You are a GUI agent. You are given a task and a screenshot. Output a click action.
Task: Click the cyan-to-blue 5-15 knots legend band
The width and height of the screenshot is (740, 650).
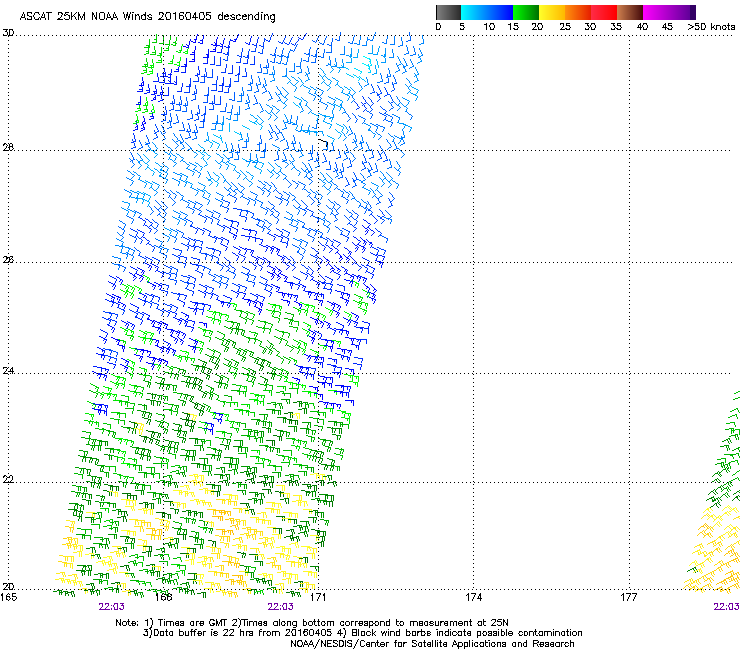[x=487, y=12]
